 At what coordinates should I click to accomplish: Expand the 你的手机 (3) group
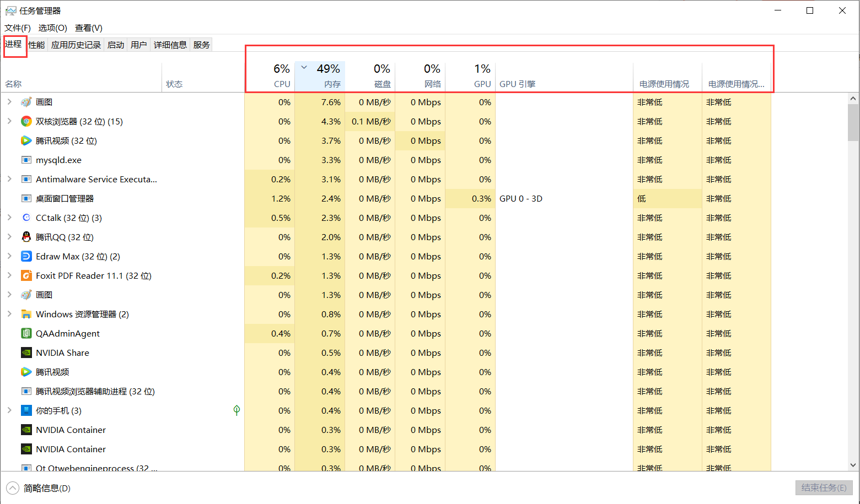point(9,410)
